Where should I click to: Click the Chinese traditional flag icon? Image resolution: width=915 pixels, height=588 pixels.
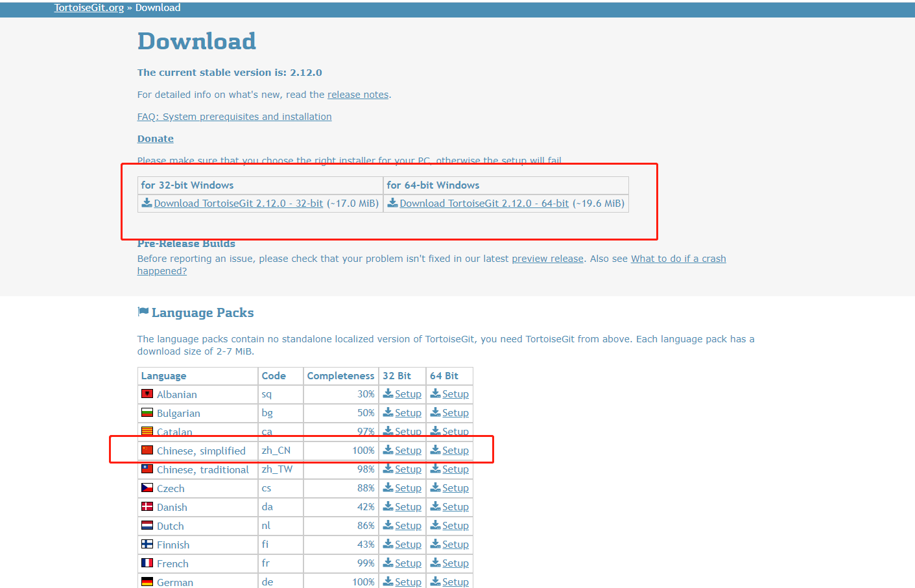pyautogui.click(x=147, y=469)
